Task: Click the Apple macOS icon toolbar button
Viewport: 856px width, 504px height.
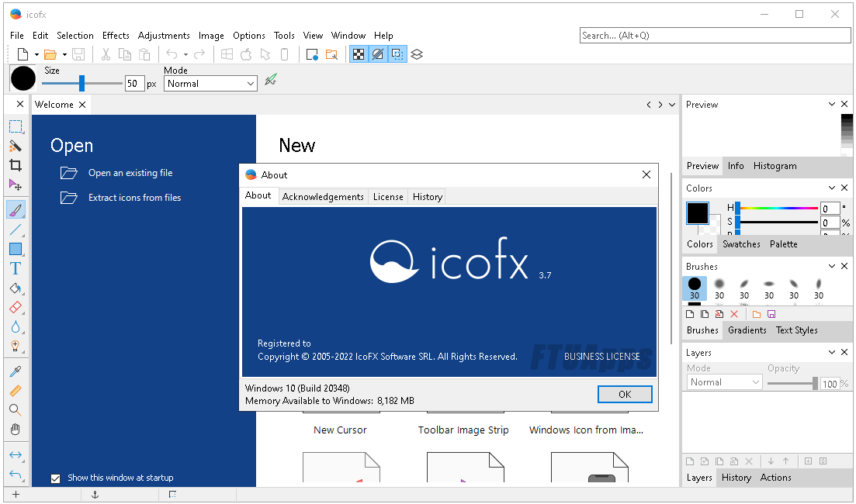Action: (x=246, y=54)
